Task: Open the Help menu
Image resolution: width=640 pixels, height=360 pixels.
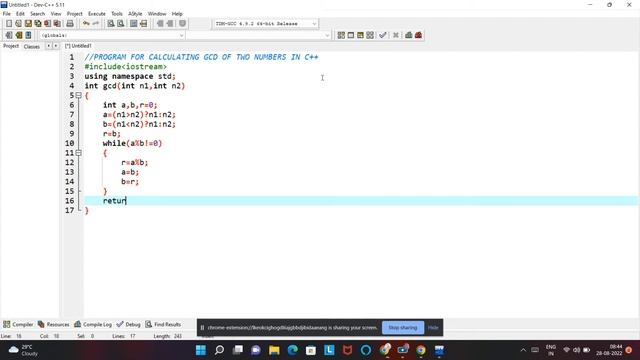Action: pyautogui.click(x=177, y=13)
